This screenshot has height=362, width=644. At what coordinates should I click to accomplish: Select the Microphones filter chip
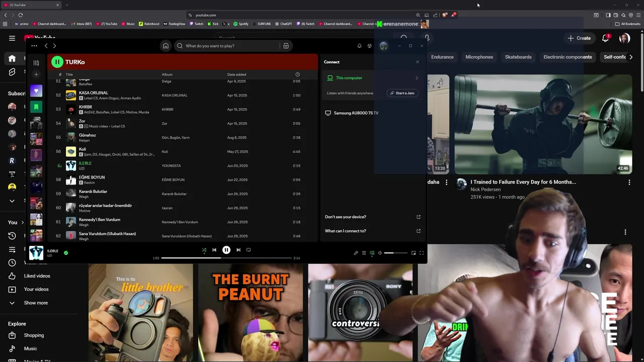[x=479, y=57]
